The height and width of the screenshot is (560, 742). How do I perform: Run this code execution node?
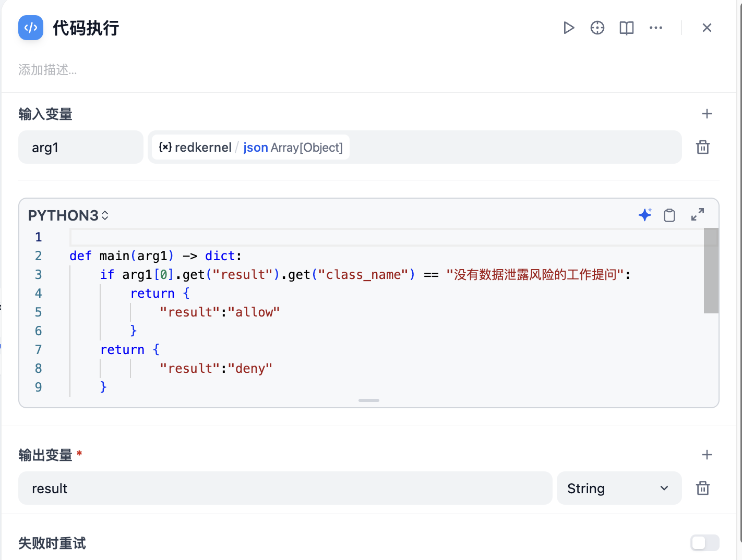(569, 28)
